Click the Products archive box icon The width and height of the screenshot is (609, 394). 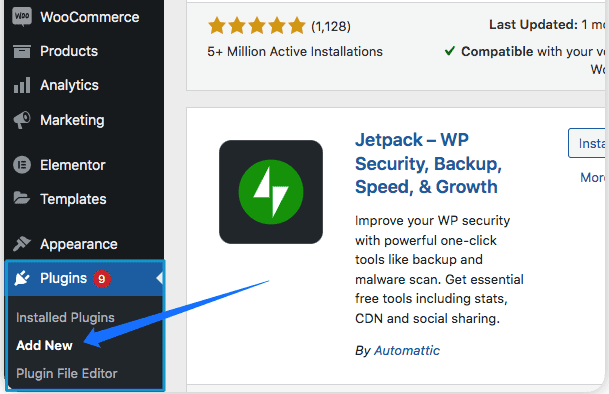point(22,51)
